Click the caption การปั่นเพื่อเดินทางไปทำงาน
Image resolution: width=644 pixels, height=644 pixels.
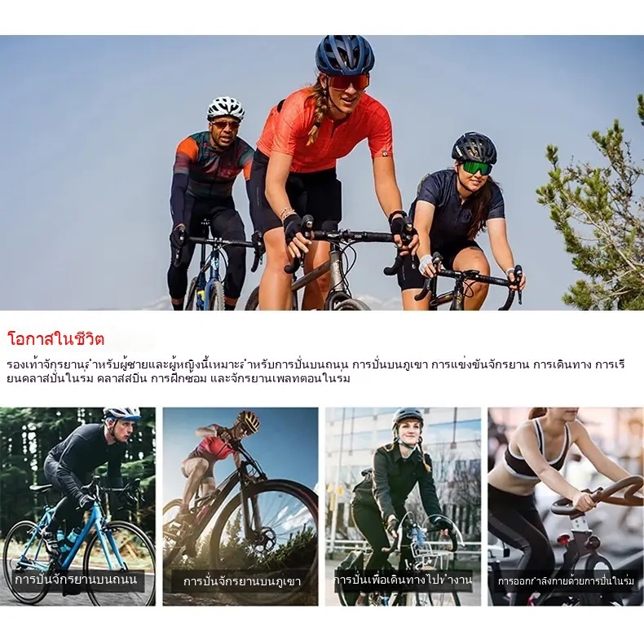pos(403,580)
